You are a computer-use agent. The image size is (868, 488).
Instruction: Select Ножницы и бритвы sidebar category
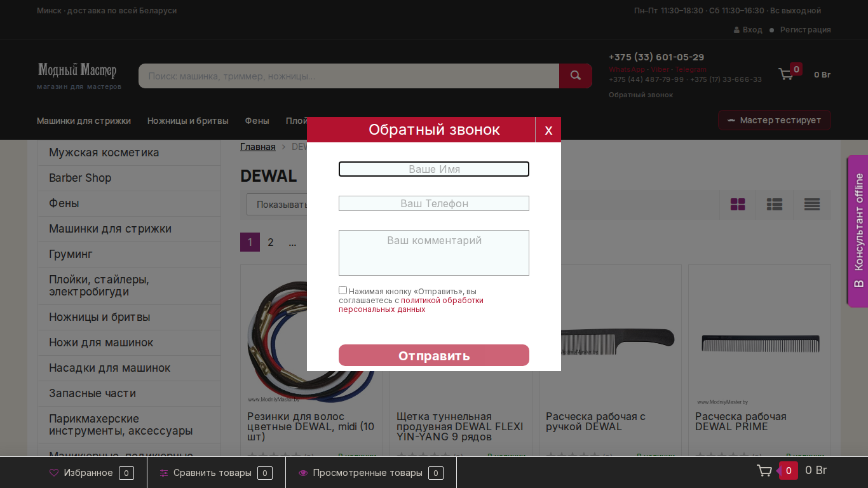(129, 317)
